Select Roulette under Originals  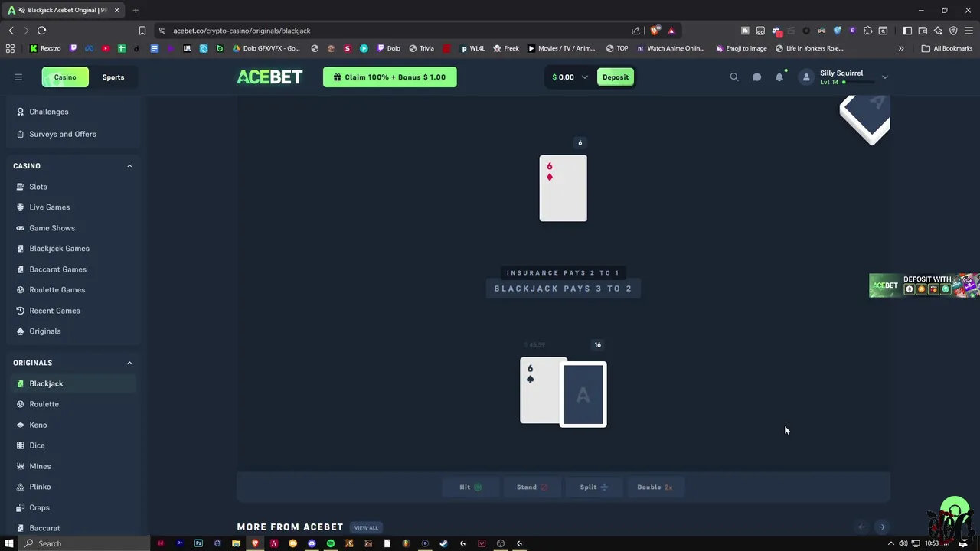click(44, 404)
